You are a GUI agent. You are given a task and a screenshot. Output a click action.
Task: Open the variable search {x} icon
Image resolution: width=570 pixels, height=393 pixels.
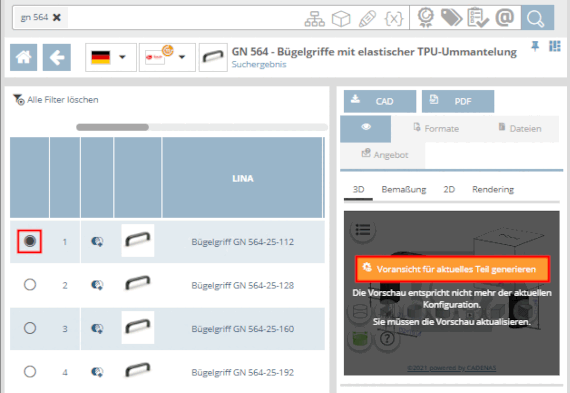point(394,18)
